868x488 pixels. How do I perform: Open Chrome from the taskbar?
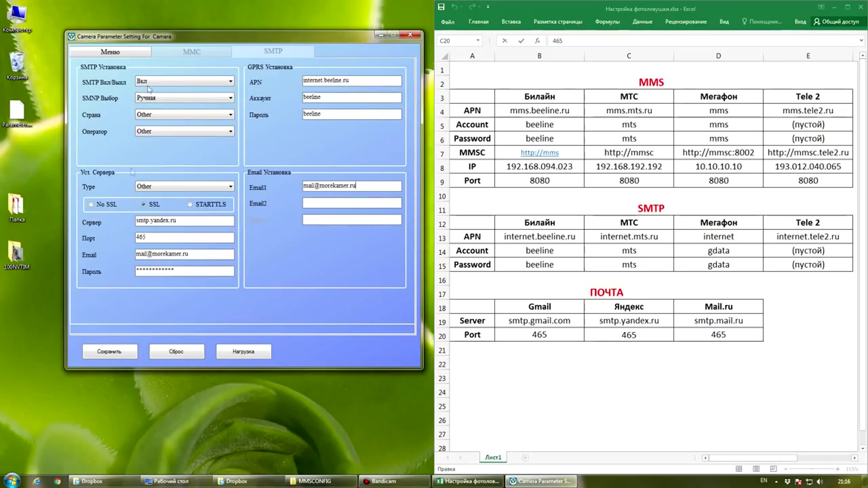[58, 481]
